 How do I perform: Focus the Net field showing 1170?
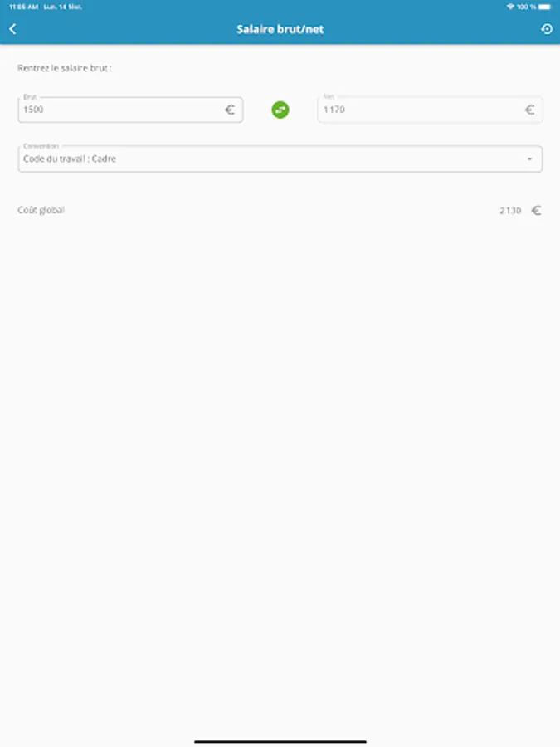click(x=430, y=110)
